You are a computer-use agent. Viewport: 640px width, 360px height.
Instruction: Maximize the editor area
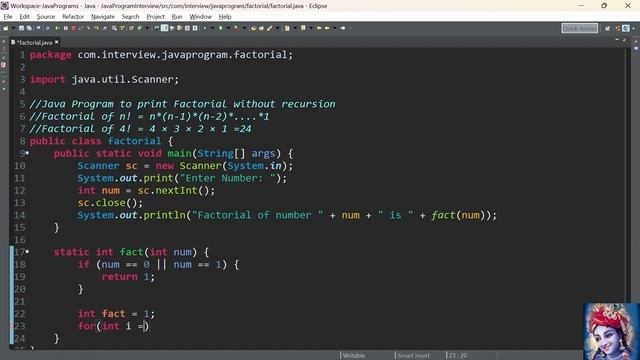coord(624,40)
